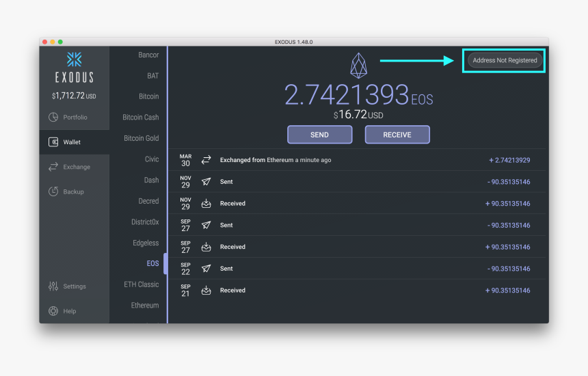The image size is (588, 376).
Task: Go to Portfolio section
Action: pos(75,118)
